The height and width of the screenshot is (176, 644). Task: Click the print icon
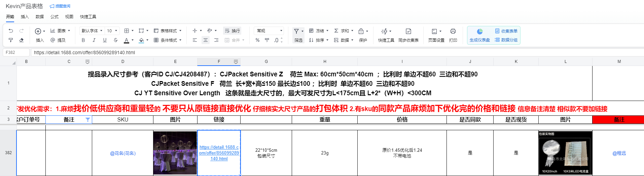pyautogui.click(x=453, y=31)
